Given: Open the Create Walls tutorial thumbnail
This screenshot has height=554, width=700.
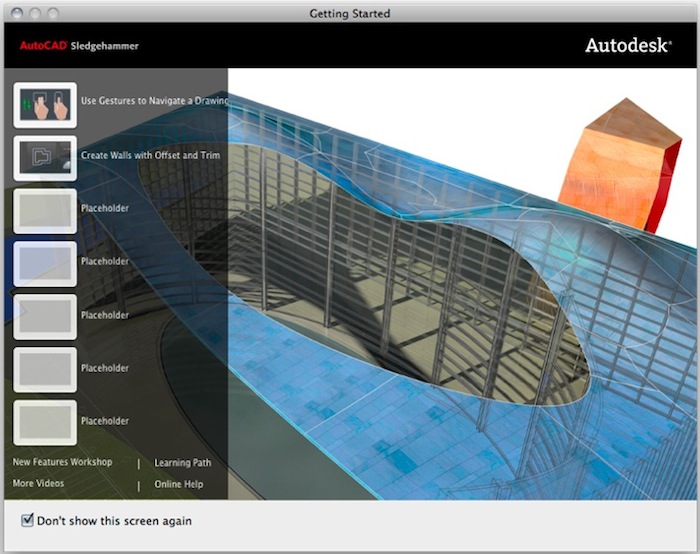Looking at the screenshot, I should coord(45,158).
